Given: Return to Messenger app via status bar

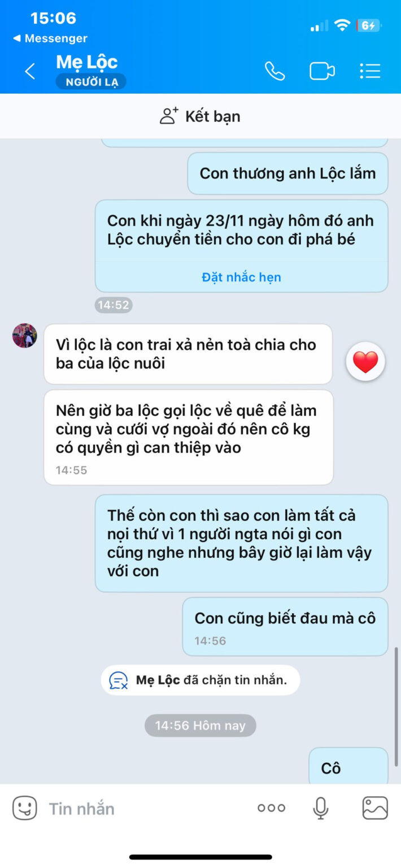Looking at the screenshot, I should tap(50, 38).
